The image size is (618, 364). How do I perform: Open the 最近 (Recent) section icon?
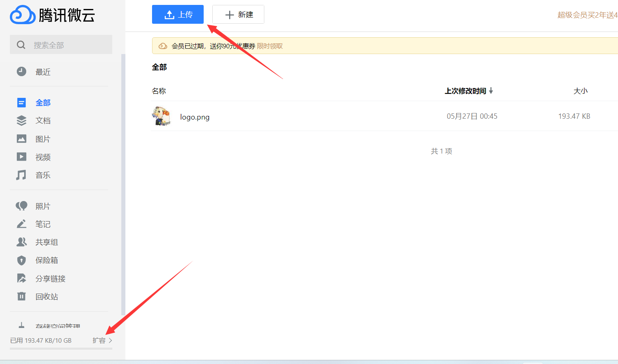pyautogui.click(x=21, y=71)
